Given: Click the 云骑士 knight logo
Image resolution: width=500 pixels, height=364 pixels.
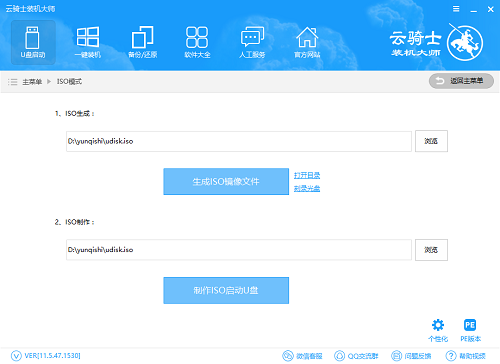Looking at the screenshot, I should pos(465,43).
